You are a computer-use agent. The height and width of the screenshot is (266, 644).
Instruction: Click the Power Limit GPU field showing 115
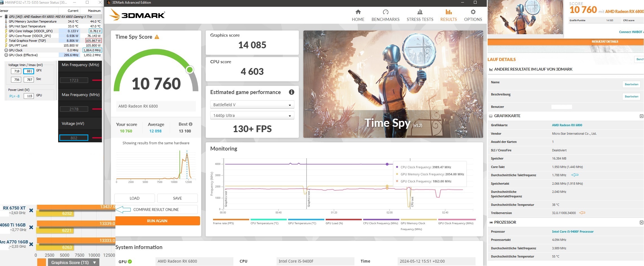click(29, 96)
